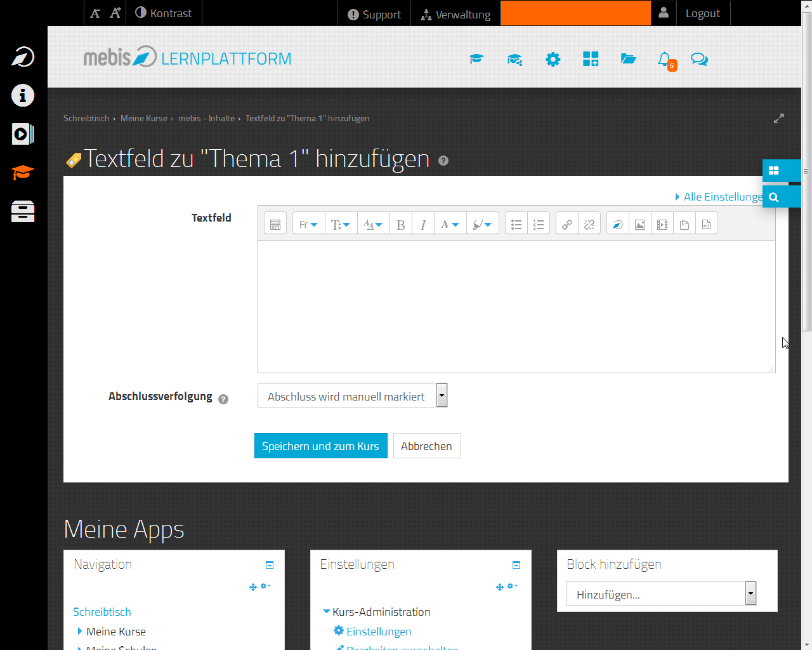Toggle the Kontrast high-contrast mode
This screenshot has height=650, width=812.
click(164, 13)
